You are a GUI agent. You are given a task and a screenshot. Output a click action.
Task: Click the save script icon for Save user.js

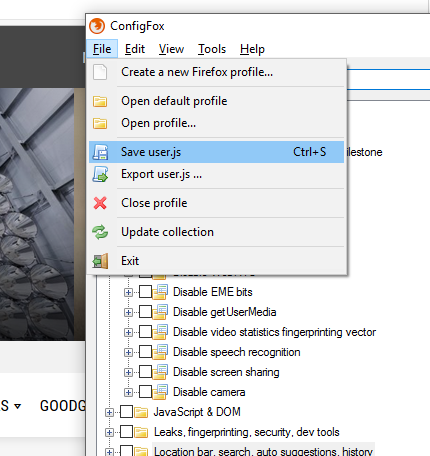[x=100, y=152]
